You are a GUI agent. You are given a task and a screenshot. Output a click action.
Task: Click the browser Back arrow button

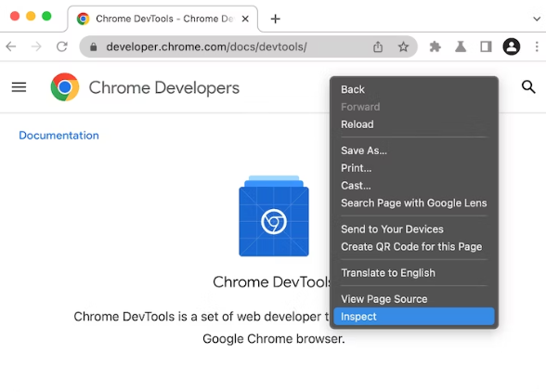(x=11, y=46)
